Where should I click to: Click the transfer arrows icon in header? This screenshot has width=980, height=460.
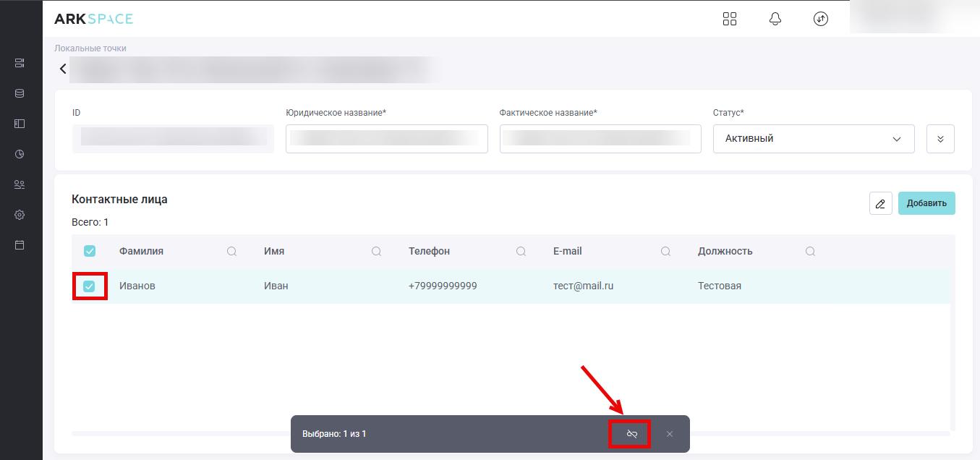tap(820, 19)
